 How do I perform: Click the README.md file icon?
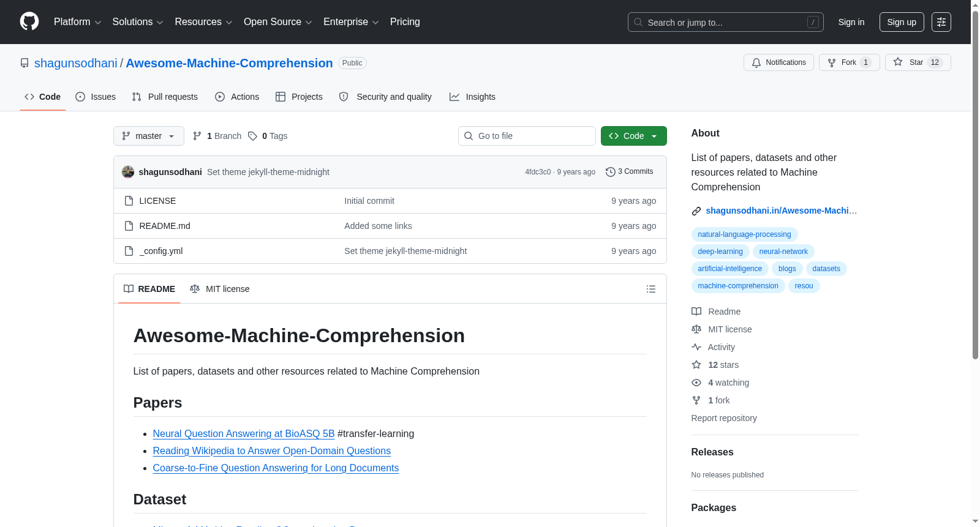129,226
